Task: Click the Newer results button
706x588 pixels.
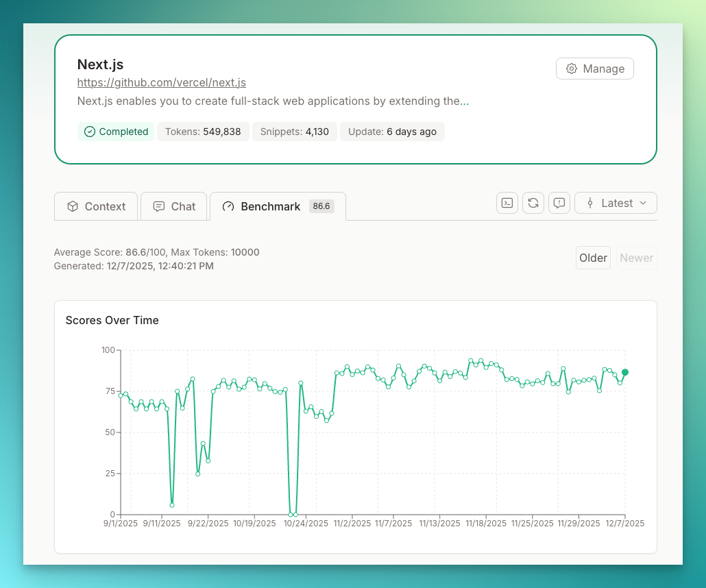Action: pos(636,258)
